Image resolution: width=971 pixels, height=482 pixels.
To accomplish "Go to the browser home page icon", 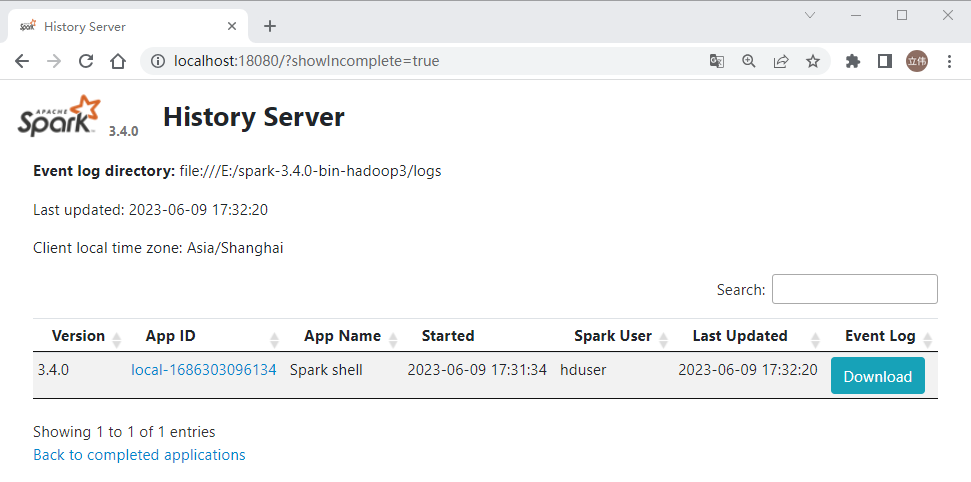I will point(118,61).
